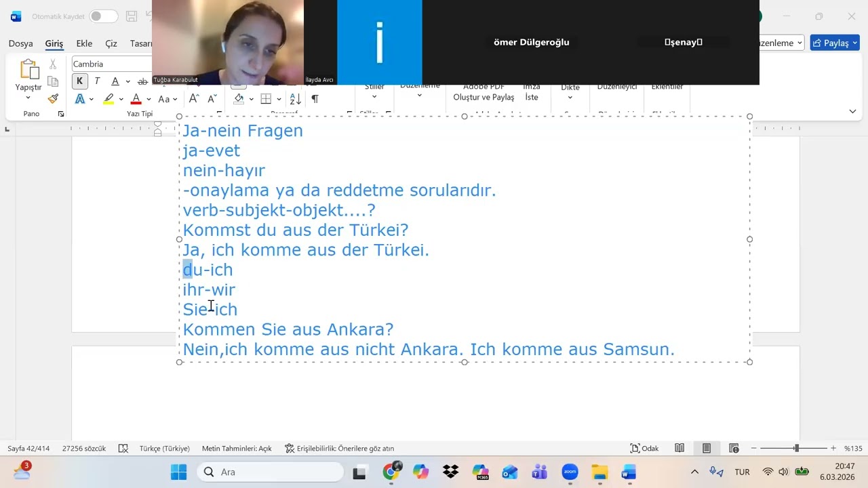The image size is (868, 488).
Task: Collapse the ribbon with chevron arrow
Action: [852, 111]
